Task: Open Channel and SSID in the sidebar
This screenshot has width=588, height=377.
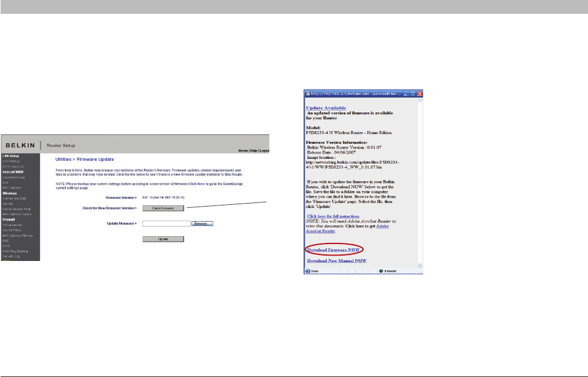Action: [x=15, y=199]
